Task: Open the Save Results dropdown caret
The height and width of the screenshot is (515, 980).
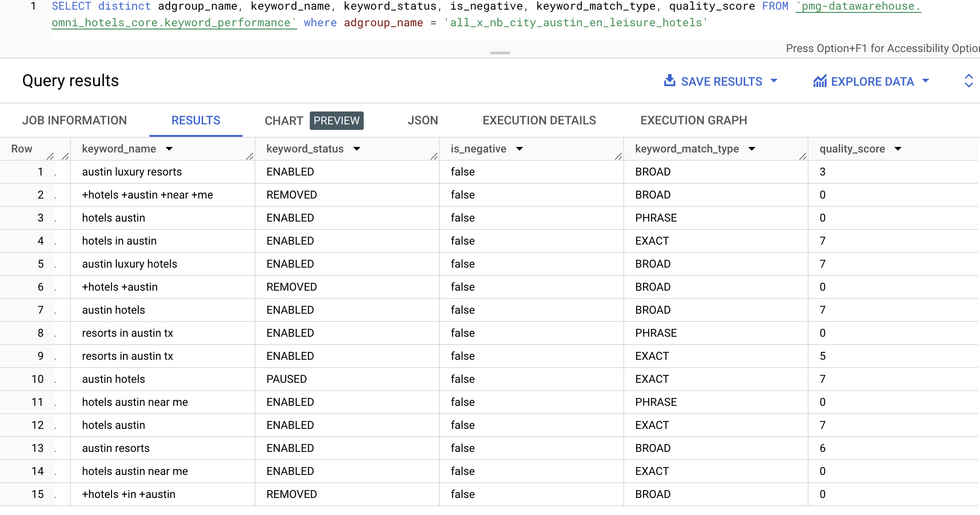Action: tap(774, 81)
